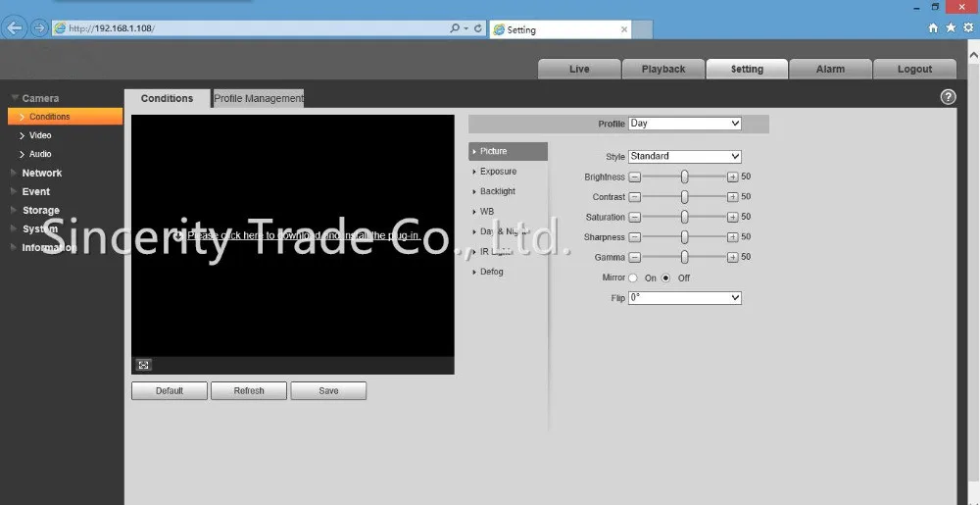
Task: Select the Picture settings category
Action: 508,151
